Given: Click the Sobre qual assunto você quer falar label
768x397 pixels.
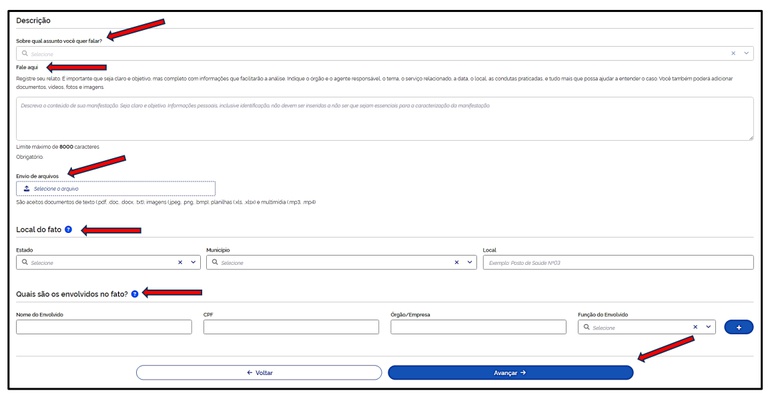Looking at the screenshot, I should coord(59,41).
